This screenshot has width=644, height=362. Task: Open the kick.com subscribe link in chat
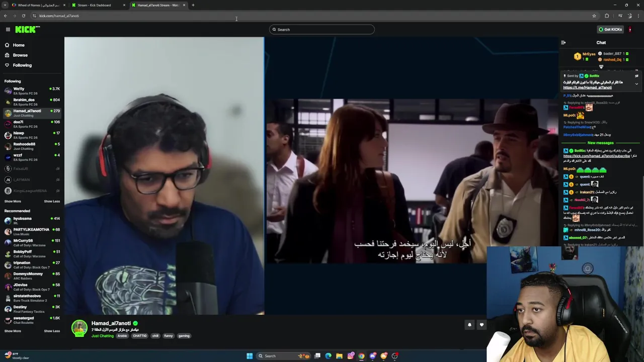597,156
